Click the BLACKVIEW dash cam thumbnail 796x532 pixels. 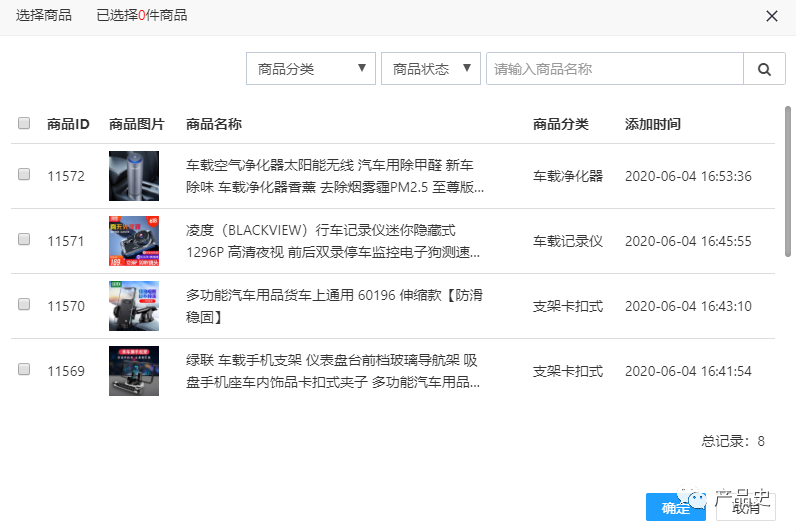tap(134, 241)
